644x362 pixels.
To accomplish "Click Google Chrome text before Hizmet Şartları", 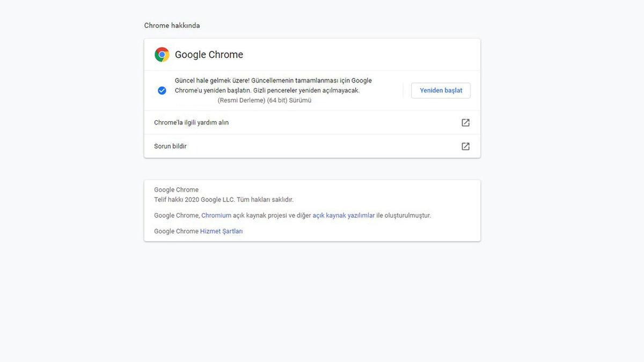I will 176,231.
